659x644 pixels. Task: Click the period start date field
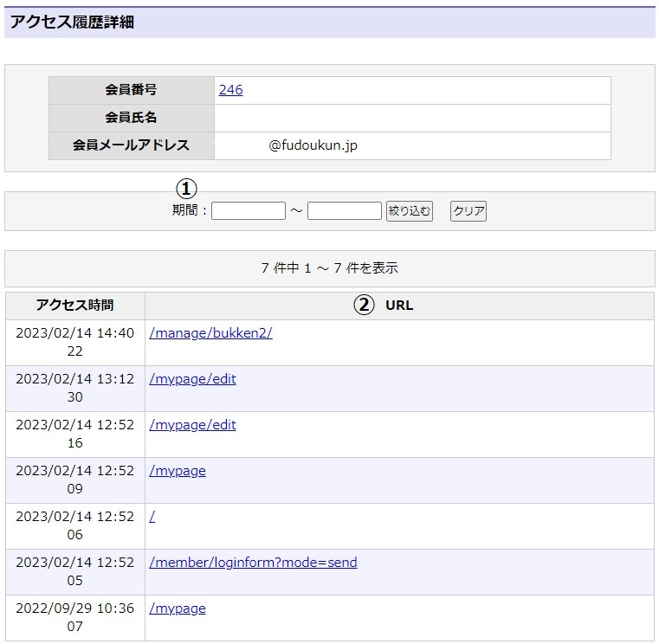click(249, 211)
